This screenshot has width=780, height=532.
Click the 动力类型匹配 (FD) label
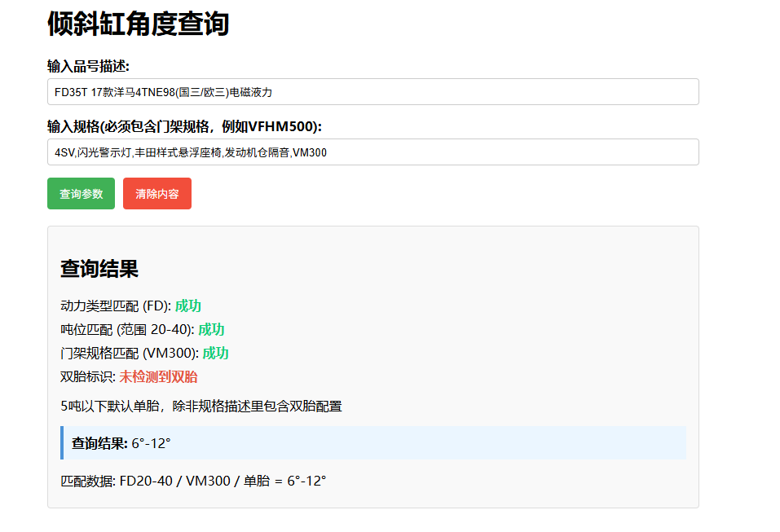tap(115, 306)
